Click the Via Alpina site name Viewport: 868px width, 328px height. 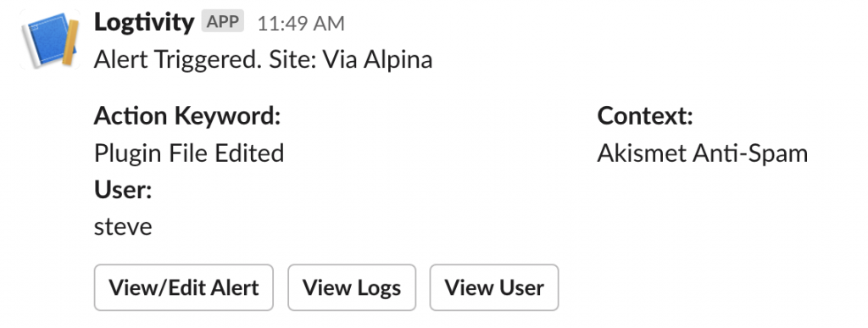(x=377, y=59)
